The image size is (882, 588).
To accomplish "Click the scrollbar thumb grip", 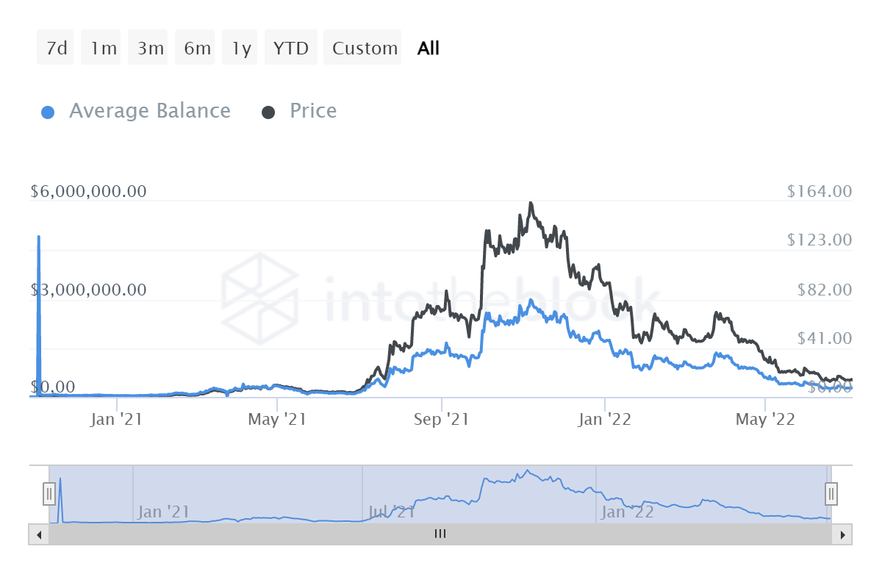I will click(x=440, y=534).
